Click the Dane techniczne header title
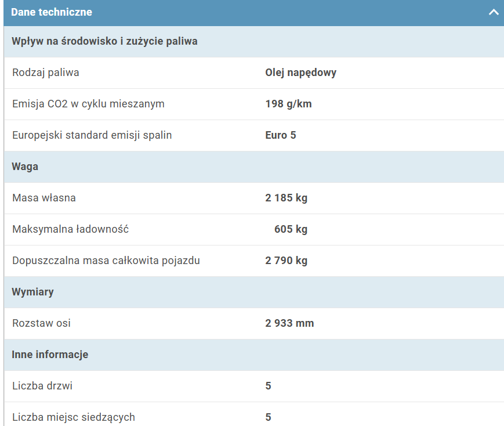Screen dimensions: 504x426 (x=52, y=12)
